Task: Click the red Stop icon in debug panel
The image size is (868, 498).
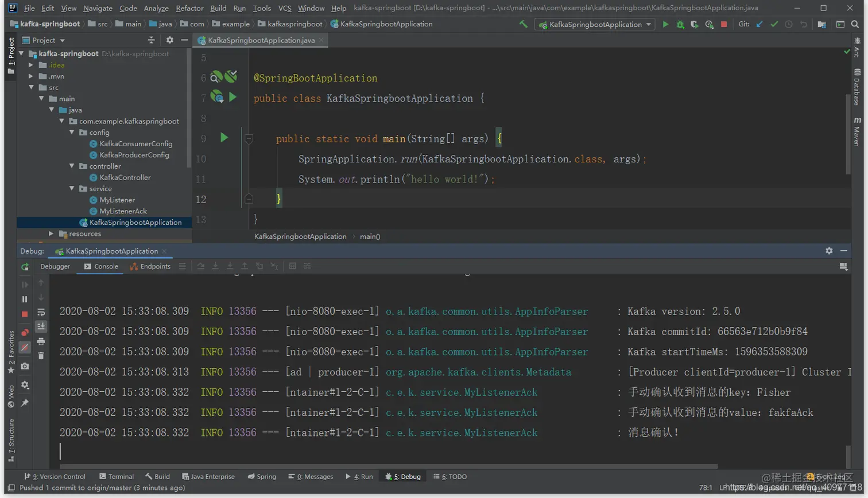Action: [25, 314]
